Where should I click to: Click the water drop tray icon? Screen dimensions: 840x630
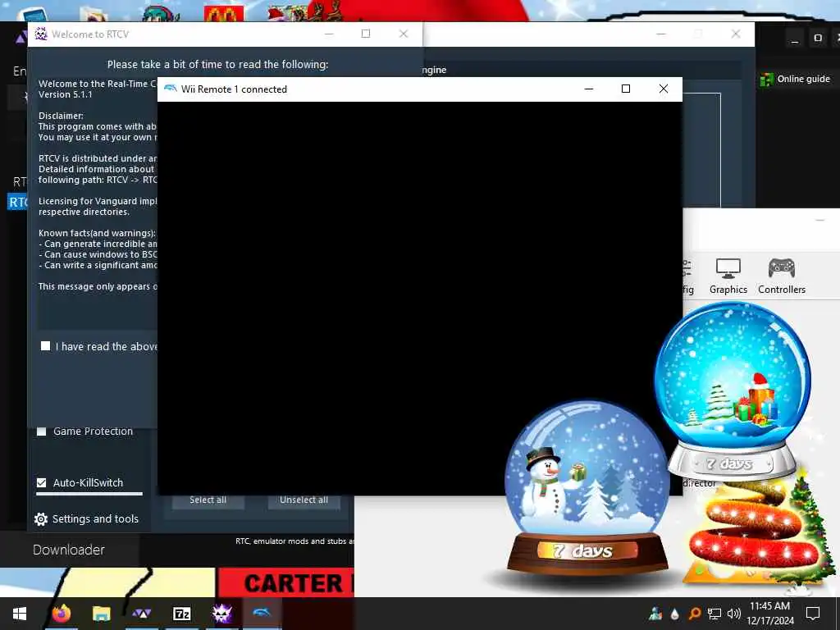click(x=675, y=614)
